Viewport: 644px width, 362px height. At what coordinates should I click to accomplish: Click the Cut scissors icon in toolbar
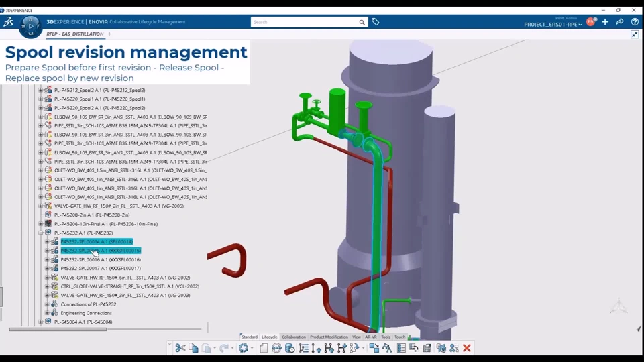click(180, 348)
